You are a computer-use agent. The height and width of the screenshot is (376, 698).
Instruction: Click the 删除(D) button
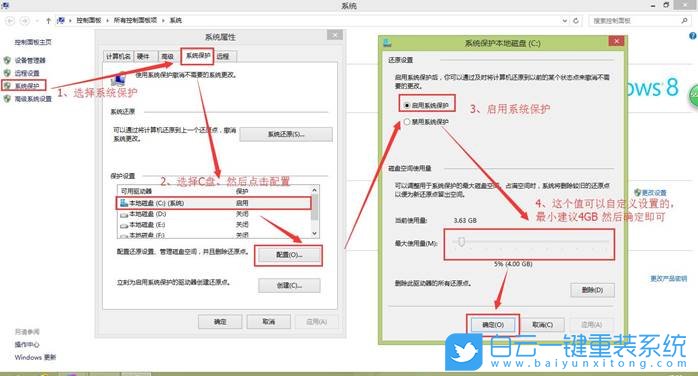click(592, 290)
